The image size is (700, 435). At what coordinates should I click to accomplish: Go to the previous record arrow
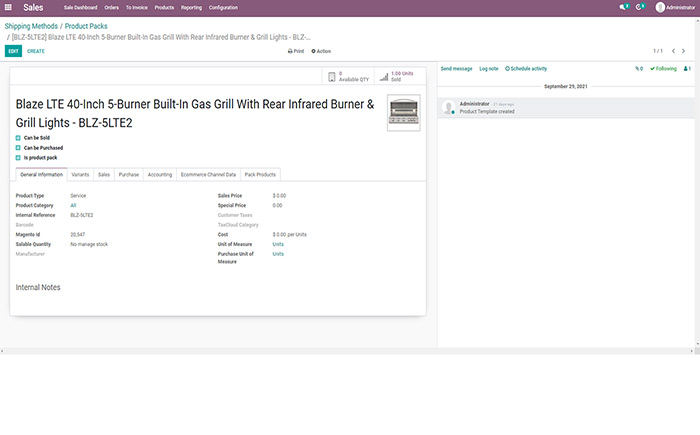[x=675, y=50]
